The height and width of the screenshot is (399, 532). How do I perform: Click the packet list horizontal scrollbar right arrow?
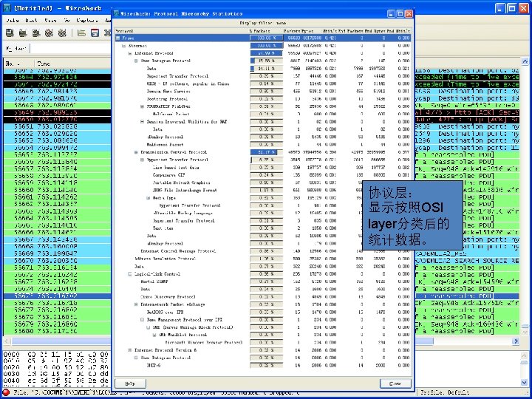(x=516, y=341)
